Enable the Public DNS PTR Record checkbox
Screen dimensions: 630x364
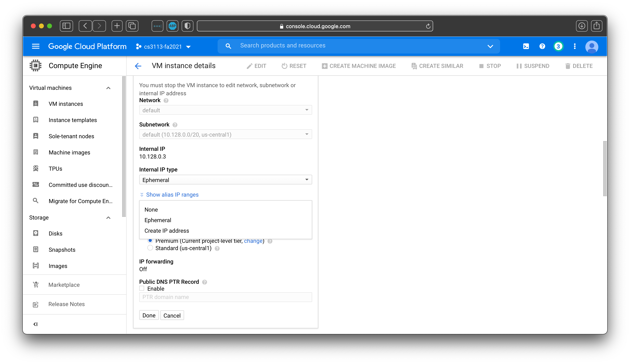142,288
